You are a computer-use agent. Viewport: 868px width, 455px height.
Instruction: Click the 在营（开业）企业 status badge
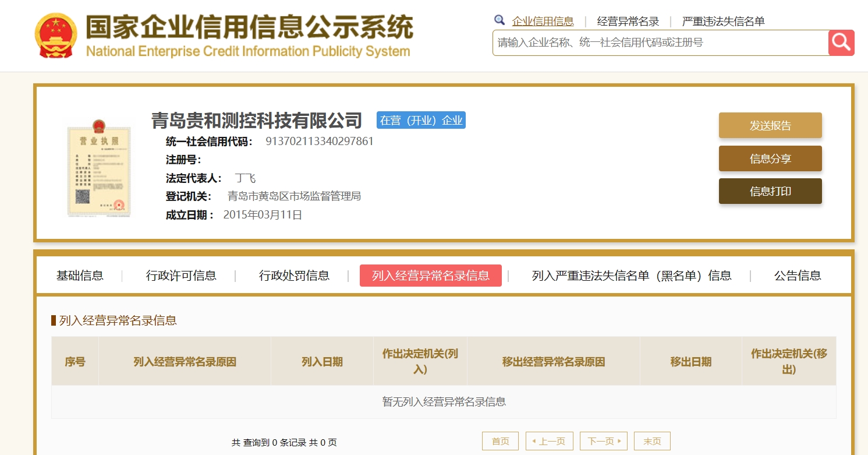pos(421,120)
